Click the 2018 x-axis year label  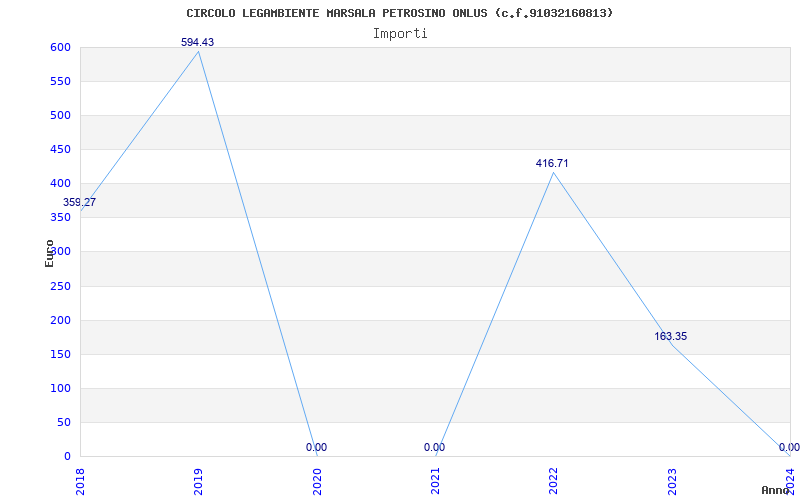tap(80, 480)
